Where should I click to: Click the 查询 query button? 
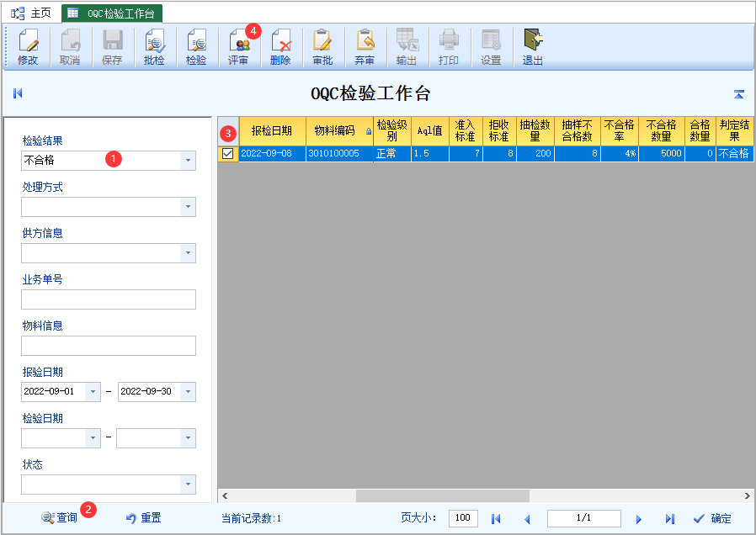click(x=59, y=517)
